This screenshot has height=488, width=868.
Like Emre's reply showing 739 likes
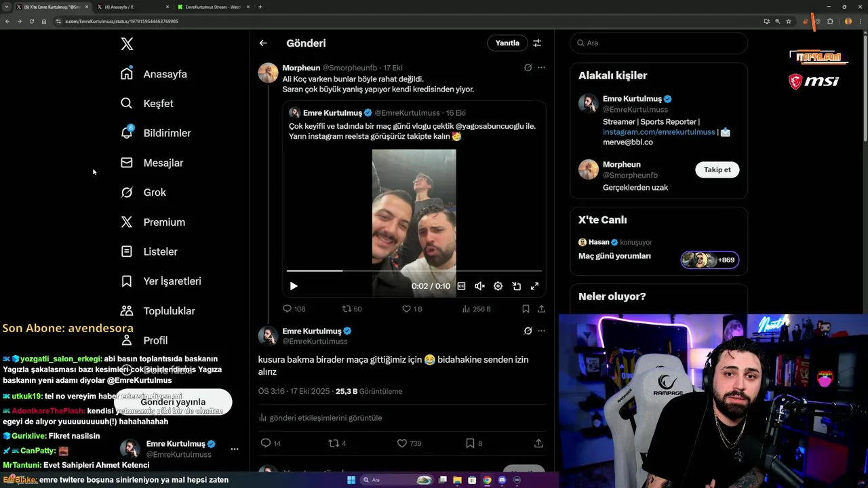pyautogui.click(x=409, y=443)
